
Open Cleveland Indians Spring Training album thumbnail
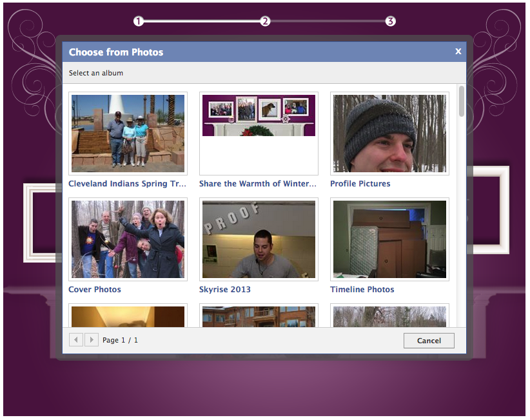coord(128,134)
